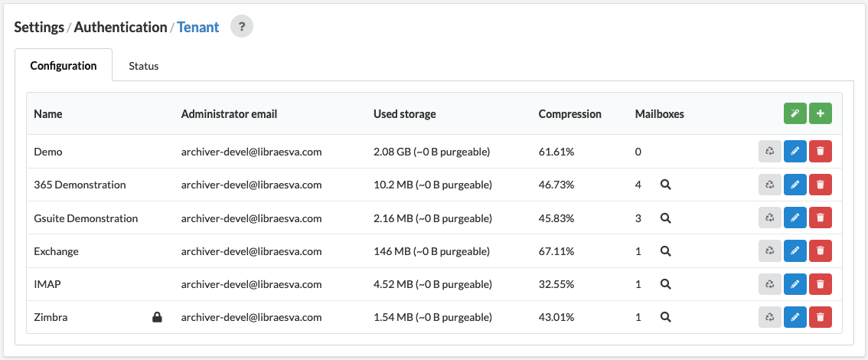View Exchange mailboxes via magnifier icon
The image size is (868, 360).
pyautogui.click(x=665, y=251)
